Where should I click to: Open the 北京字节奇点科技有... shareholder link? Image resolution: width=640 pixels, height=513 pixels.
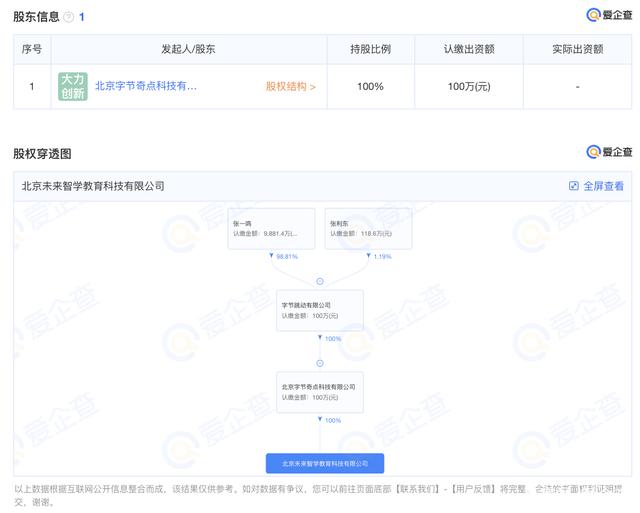click(146, 86)
